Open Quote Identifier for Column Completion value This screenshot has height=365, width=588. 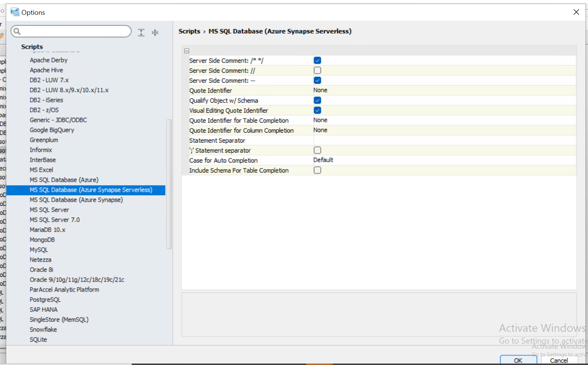(x=445, y=130)
